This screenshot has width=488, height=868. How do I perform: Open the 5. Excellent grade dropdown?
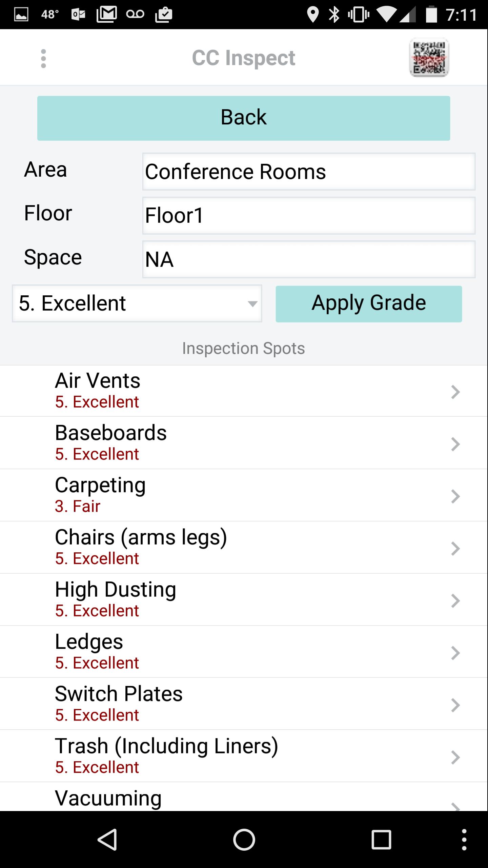137,303
